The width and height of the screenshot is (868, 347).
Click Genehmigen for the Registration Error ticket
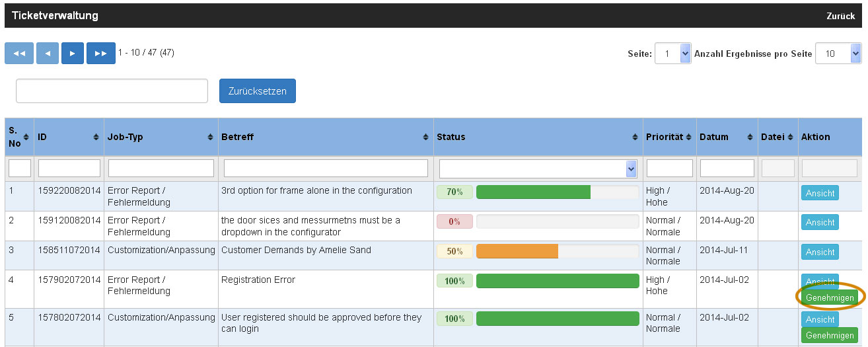tap(829, 298)
